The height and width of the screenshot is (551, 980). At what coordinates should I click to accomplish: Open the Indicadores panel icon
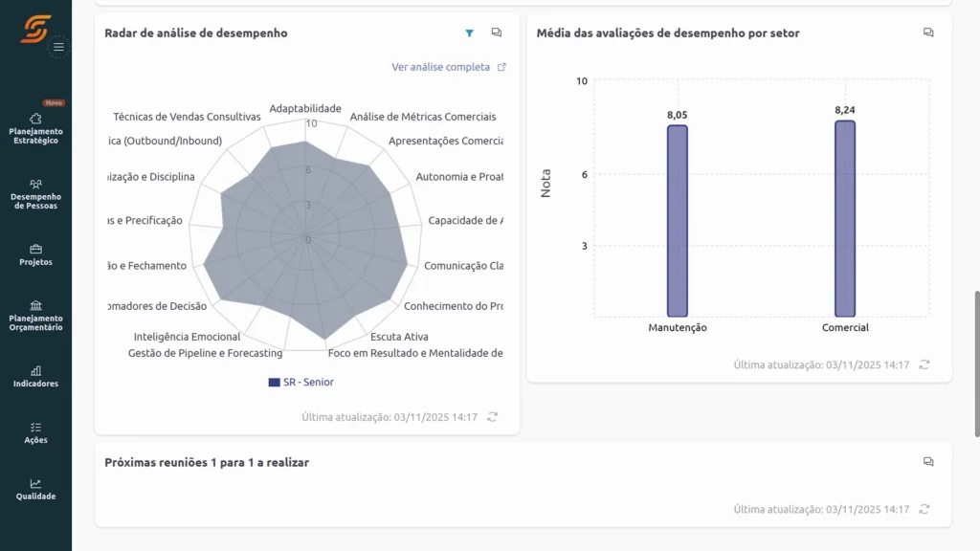click(x=35, y=377)
